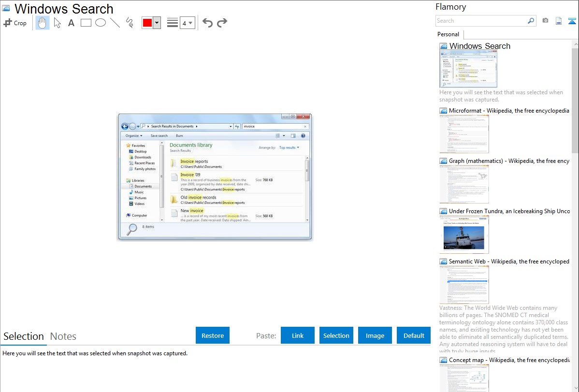Open the color picker dropdown arrow
The height and width of the screenshot is (392, 579).
click(157, 23)
